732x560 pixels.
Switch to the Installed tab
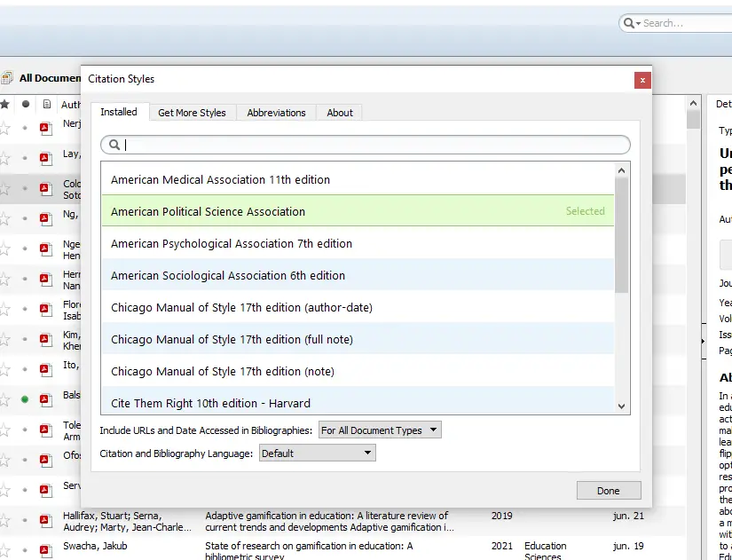tap(119, 112)
